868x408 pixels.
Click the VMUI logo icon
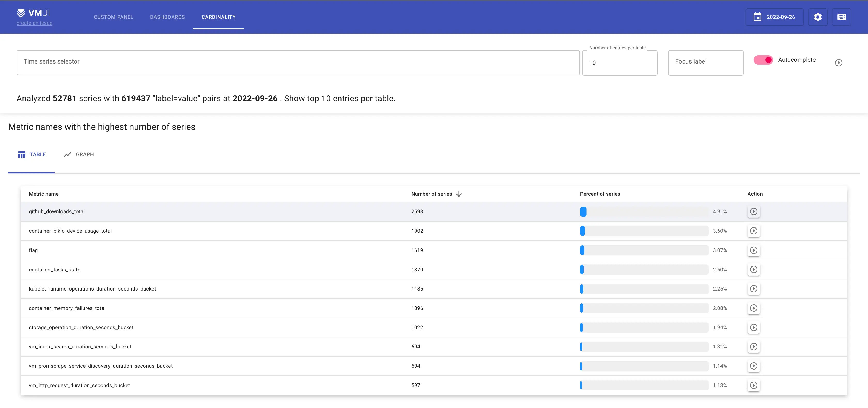[x=21, y=13]
